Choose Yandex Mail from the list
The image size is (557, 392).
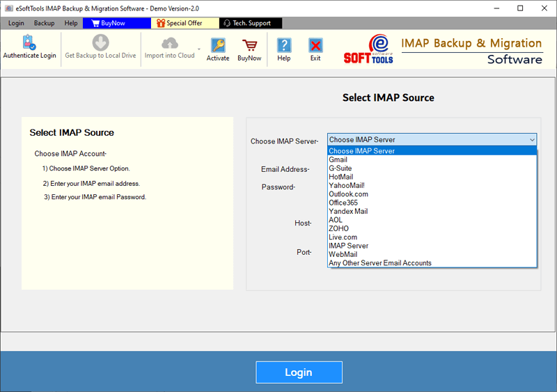click(348, 211)
